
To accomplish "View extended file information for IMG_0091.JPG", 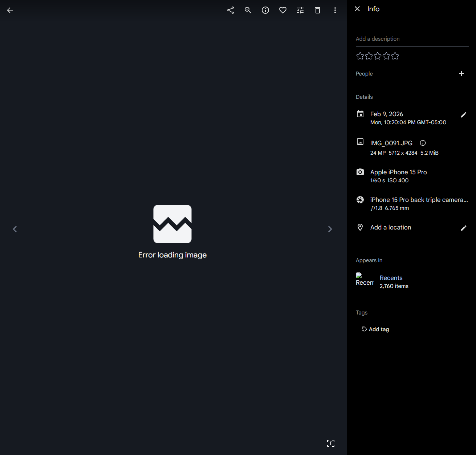I will (423, 143).
